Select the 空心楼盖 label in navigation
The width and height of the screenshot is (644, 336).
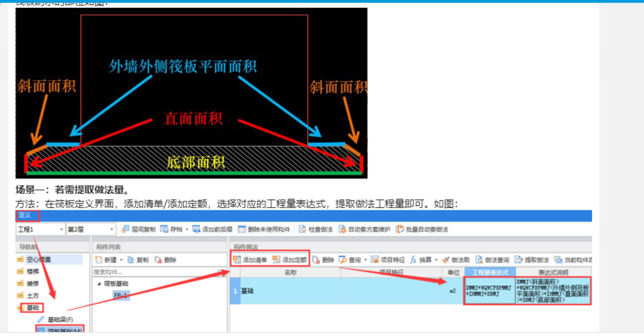(39, 259)
